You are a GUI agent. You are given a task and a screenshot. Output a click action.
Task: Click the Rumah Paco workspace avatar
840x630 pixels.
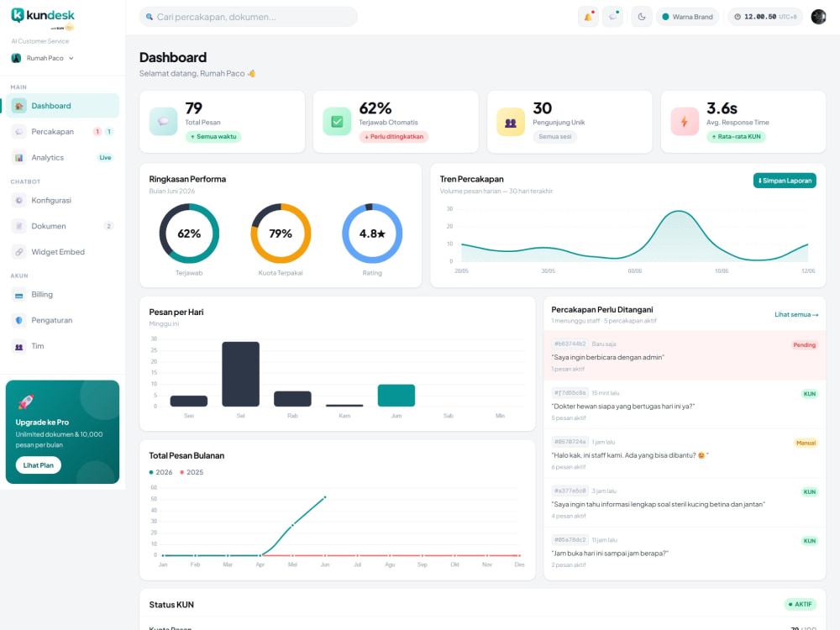(16, 58)
